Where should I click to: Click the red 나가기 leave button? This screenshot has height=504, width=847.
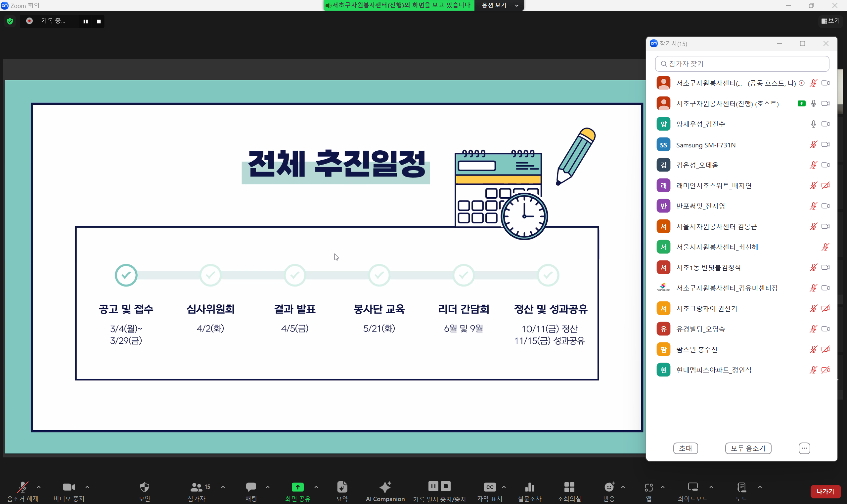click(825, 491)
